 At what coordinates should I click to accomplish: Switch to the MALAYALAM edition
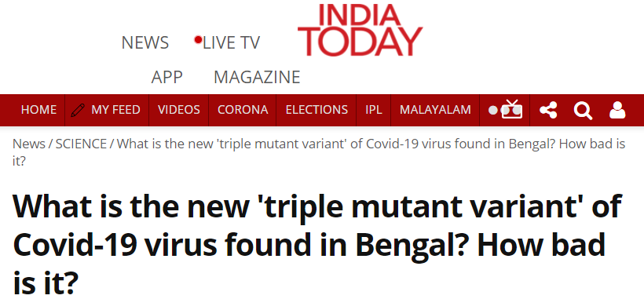(435, 110)
